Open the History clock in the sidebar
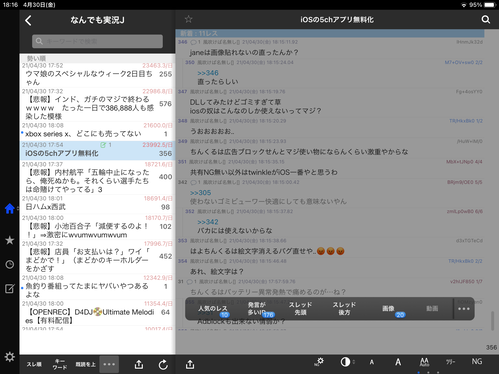Screen dimensions: 499x374 (x=10, y=265)
